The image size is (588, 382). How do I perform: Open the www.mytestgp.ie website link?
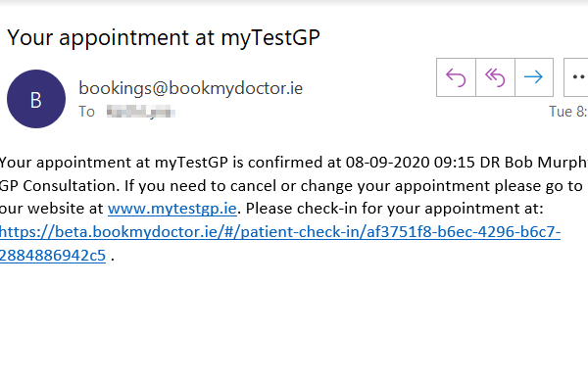pos(172,209)
